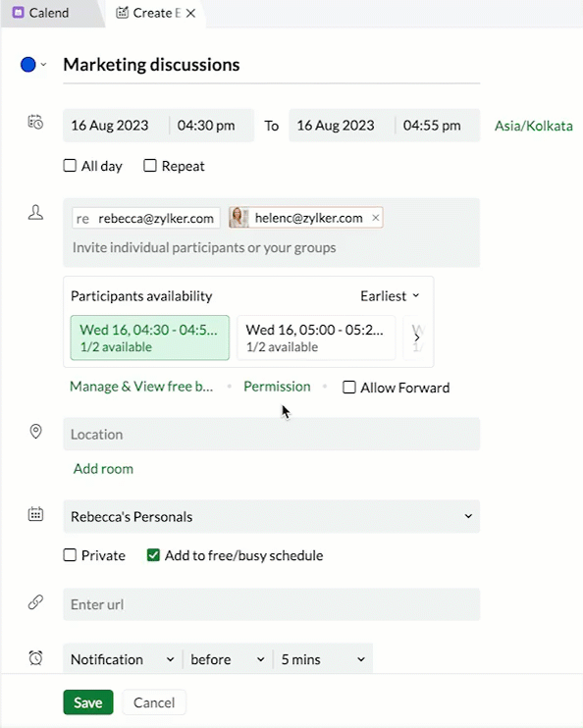Uncheck Add to free/busy schedule

tap(153, 554)
